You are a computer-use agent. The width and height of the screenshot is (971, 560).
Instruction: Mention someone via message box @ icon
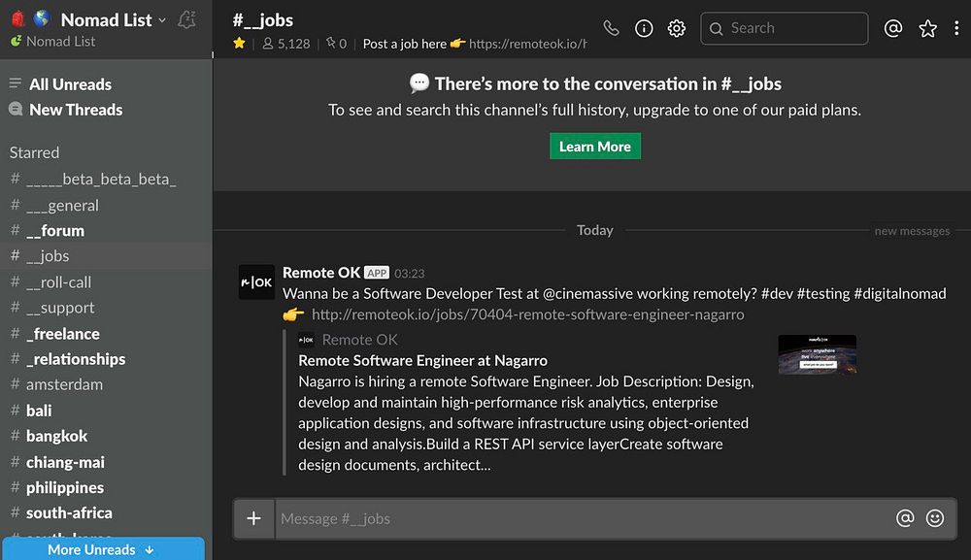[x=905, y=518]
